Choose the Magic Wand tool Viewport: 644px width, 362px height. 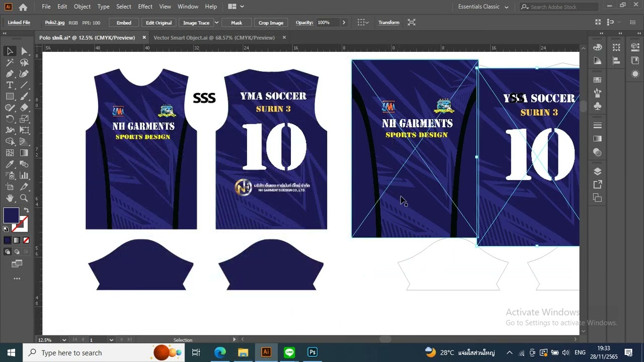pos(10,62)
